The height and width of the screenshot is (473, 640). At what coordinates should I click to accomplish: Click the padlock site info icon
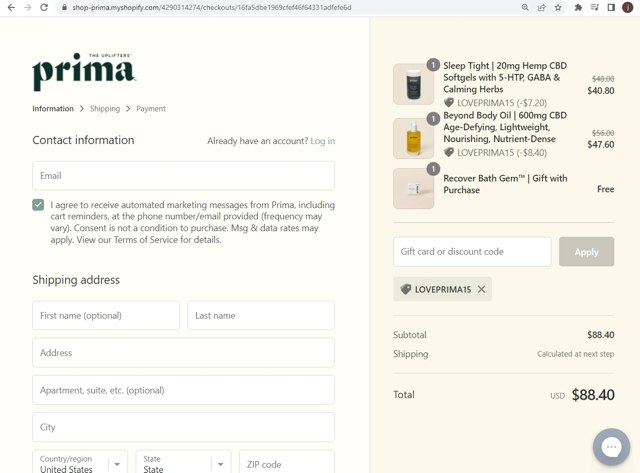tap(64, 7)
